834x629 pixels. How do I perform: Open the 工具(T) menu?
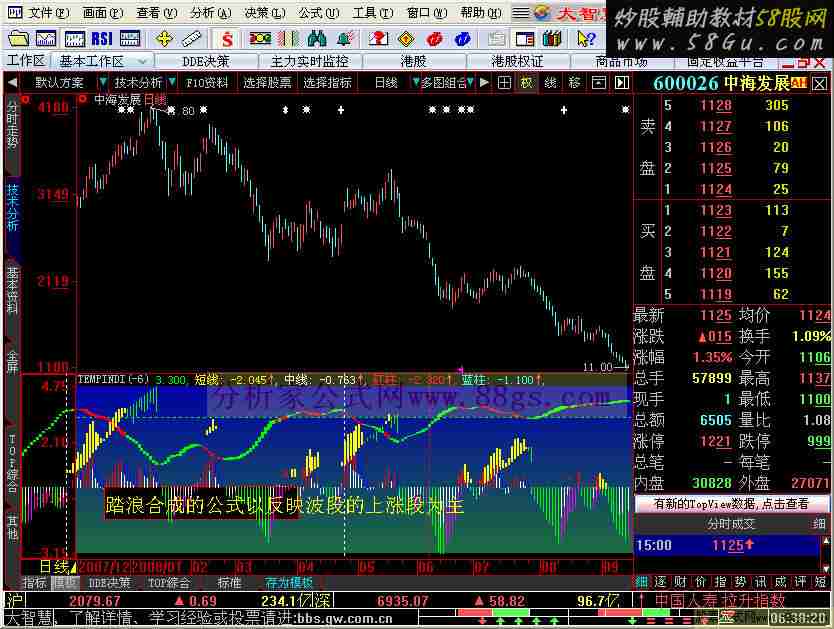(372, 12)
